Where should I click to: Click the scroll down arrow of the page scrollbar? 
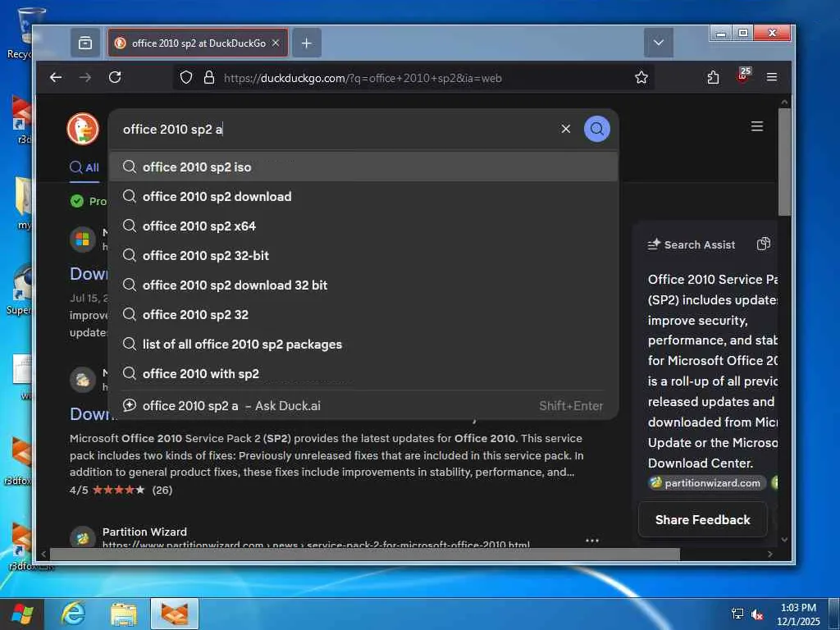click(x=784, y=540)
